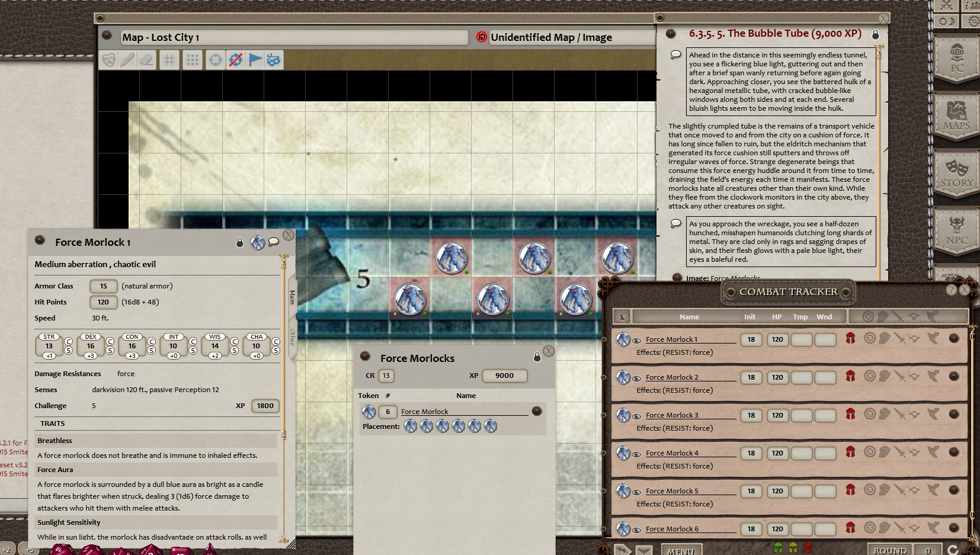Click the XP field showing 9000 in Force Morlocks
The width and height of the screenshot is (980, 555).
click(504, 376)
